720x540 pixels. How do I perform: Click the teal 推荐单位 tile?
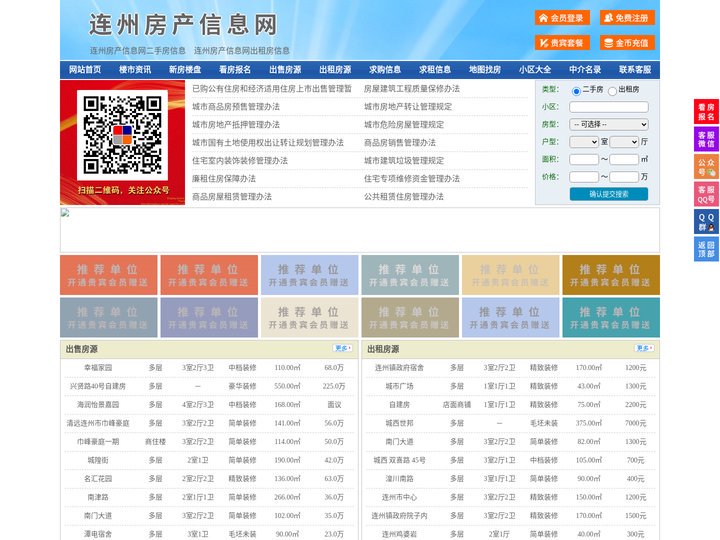611,318
